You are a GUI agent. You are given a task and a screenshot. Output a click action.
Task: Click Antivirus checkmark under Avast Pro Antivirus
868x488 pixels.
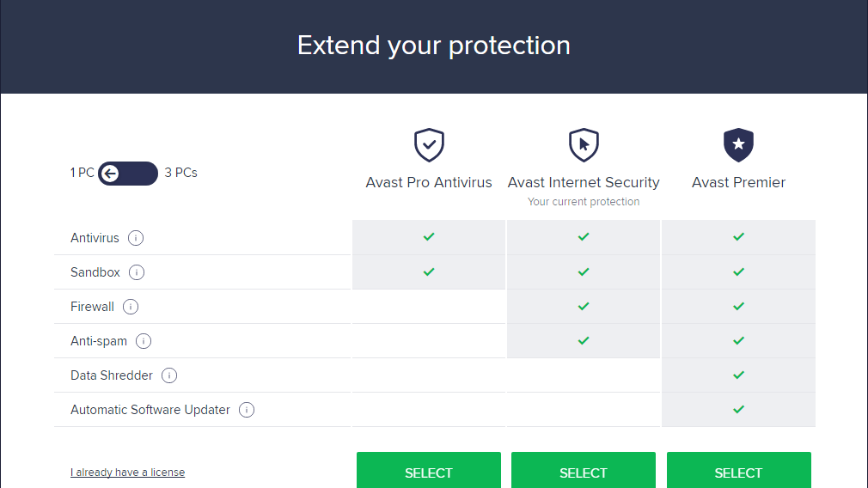pos(429,237)
